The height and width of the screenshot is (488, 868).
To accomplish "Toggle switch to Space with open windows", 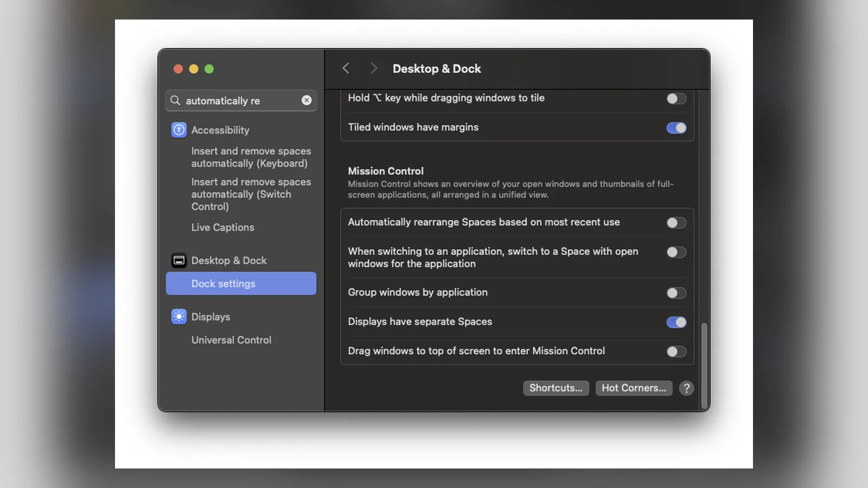I will click(676, 252).
